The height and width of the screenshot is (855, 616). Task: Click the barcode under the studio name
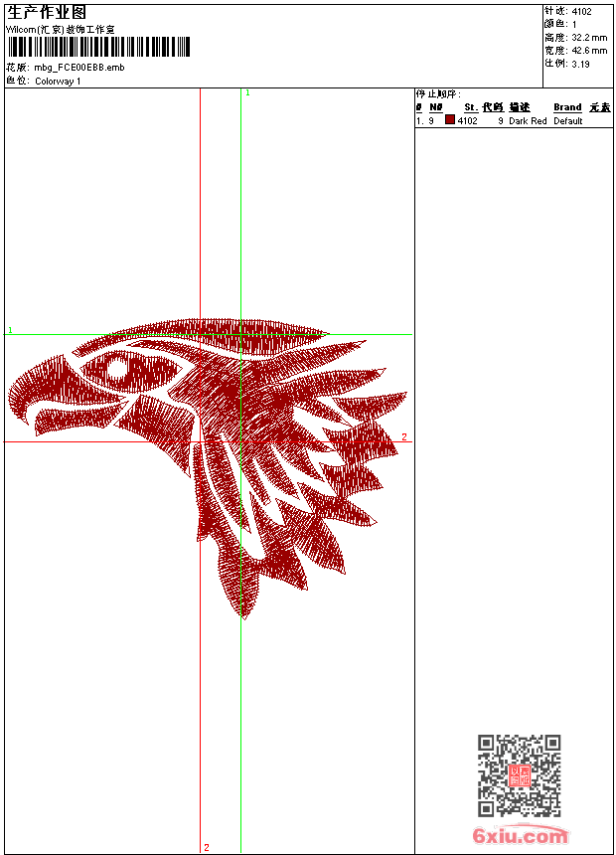coord(98,48)
